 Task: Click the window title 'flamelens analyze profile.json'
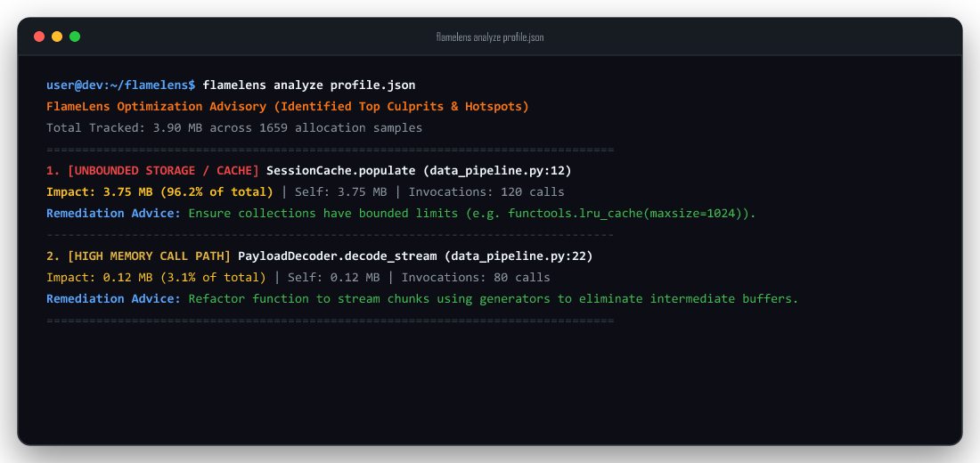490,37
